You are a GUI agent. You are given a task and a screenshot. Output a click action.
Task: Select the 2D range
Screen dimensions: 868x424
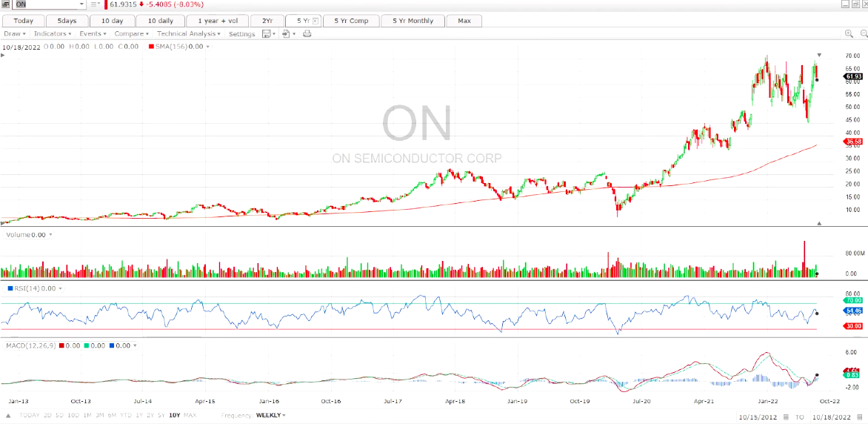pos(48,415)
